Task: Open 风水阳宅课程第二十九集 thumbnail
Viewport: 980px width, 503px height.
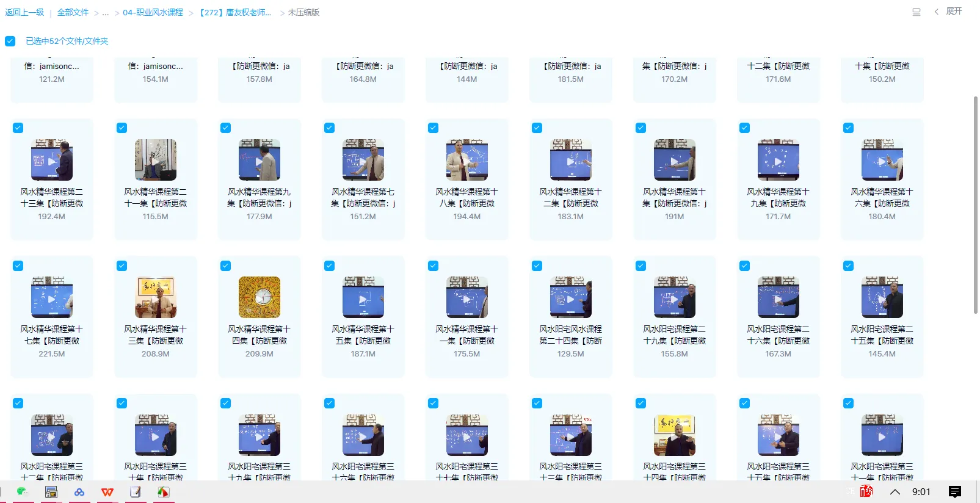Action: (675, 297)
